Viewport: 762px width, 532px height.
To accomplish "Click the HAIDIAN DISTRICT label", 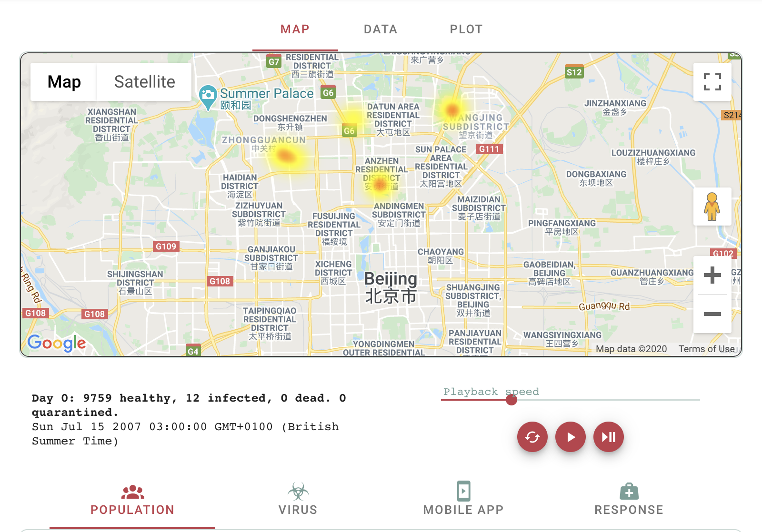I will (240, 186).
